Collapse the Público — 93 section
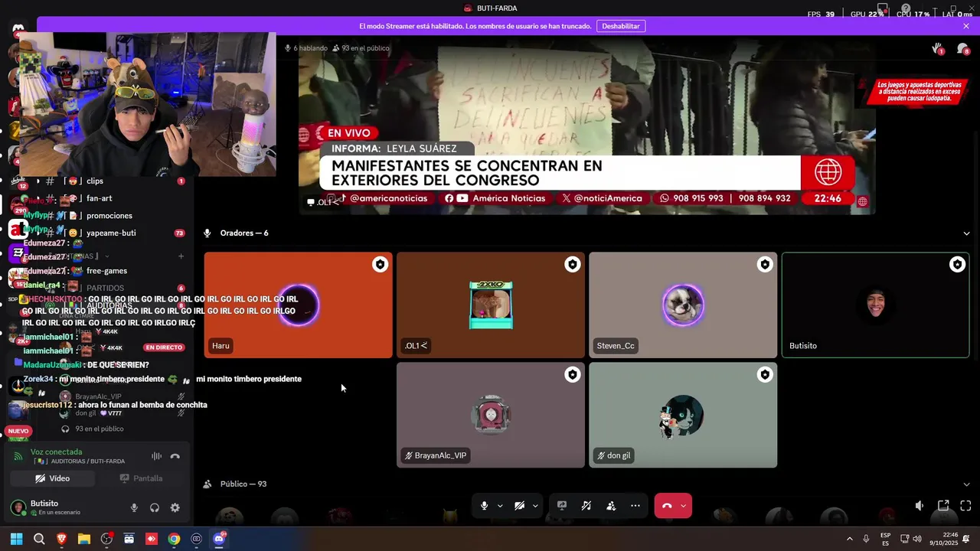The width and height of the screenshot is (980, 551). (x=966, y=484)
